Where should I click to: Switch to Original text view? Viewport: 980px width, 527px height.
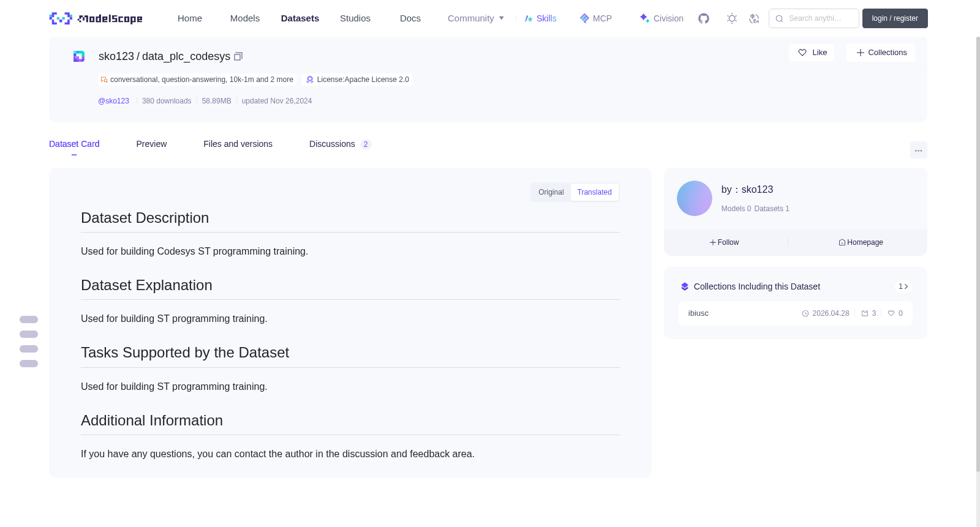[551, 192]
